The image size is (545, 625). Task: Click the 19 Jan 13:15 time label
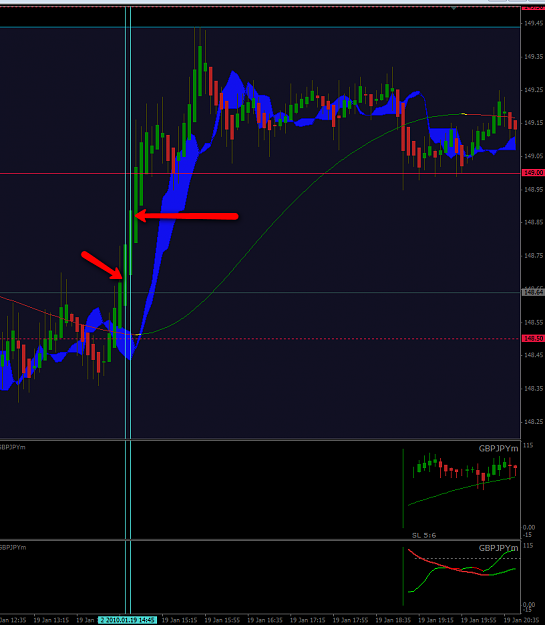click(51, 621)
